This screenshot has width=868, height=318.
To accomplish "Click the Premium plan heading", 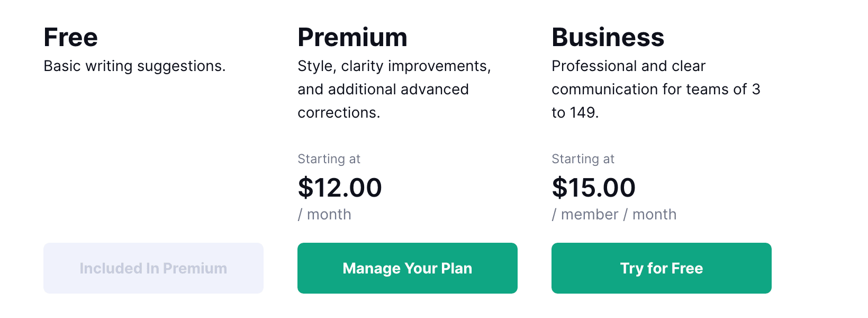I will point(352,38).
